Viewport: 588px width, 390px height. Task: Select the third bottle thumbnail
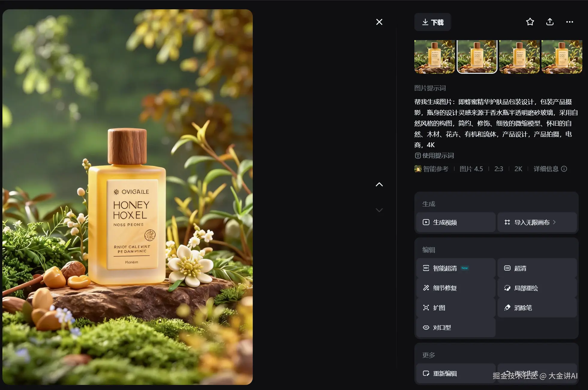pos(519,57)
